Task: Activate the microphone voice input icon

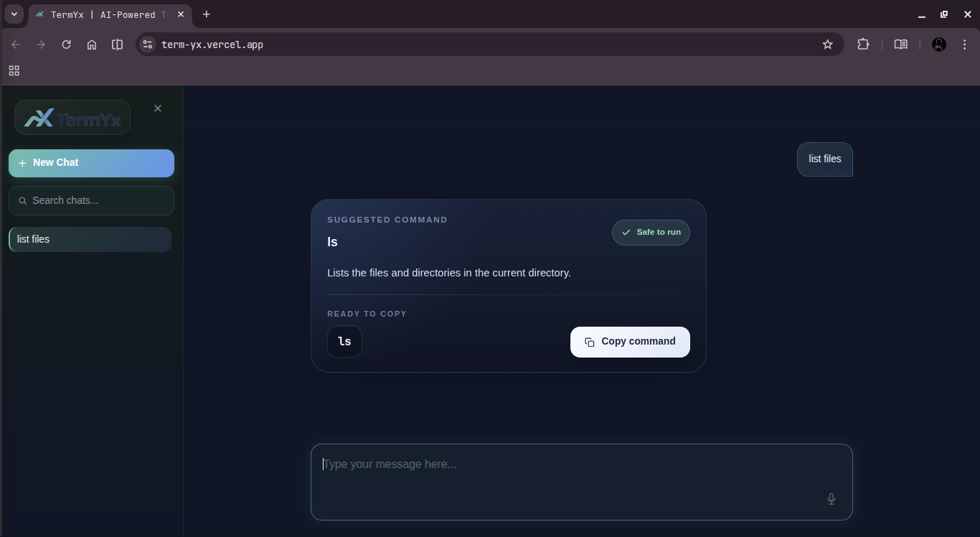Action: (831, 499)
